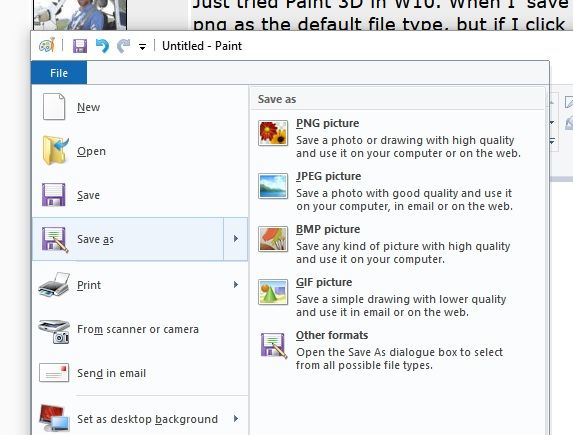573x435 pixels.
Task: Select GIF picture format
Action: pyautogui.click(x=398, y=297)
